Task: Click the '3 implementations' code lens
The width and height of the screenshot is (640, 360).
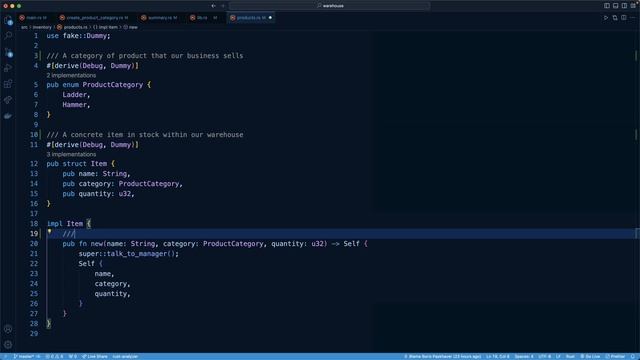Action: pyautogui.click(x=71, y=154)
